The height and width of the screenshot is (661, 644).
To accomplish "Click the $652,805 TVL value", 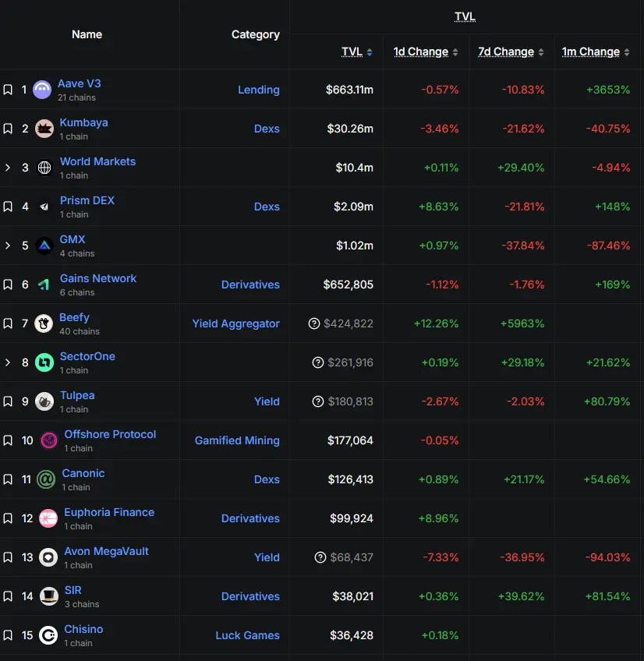I will [349, 285].
